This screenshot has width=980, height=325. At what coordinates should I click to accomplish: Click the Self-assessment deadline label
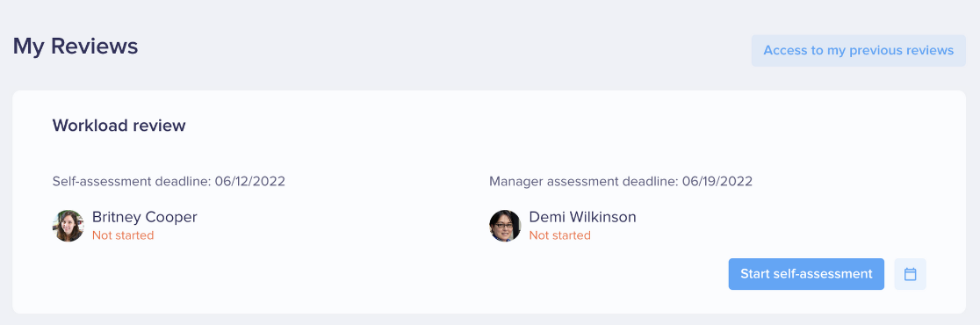click(x=132, y=182)
